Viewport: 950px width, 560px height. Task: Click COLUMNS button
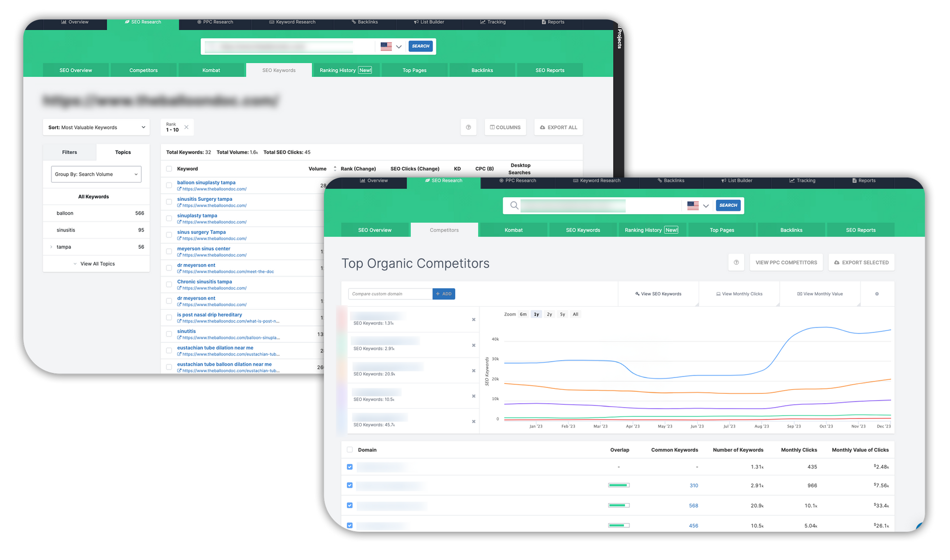coord(505,127)
